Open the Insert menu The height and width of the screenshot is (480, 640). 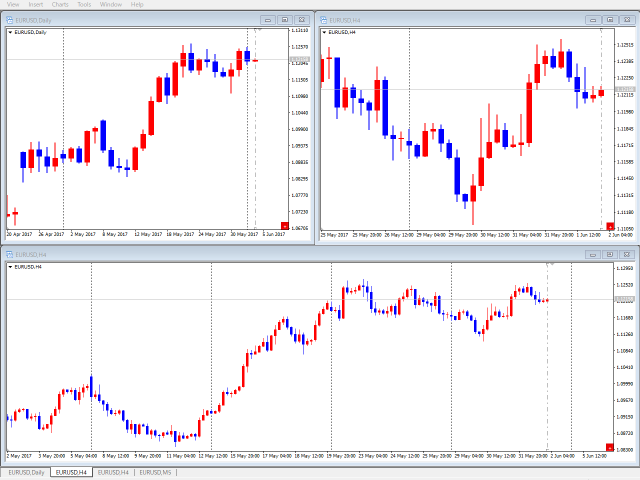pyautogui.click(x=36, y=4)
